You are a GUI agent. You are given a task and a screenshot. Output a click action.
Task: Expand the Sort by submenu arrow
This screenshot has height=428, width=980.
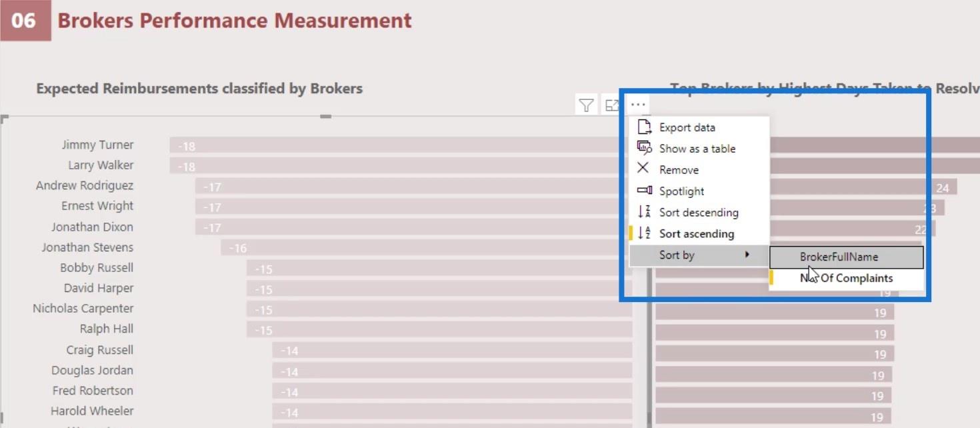coord(747,255)
